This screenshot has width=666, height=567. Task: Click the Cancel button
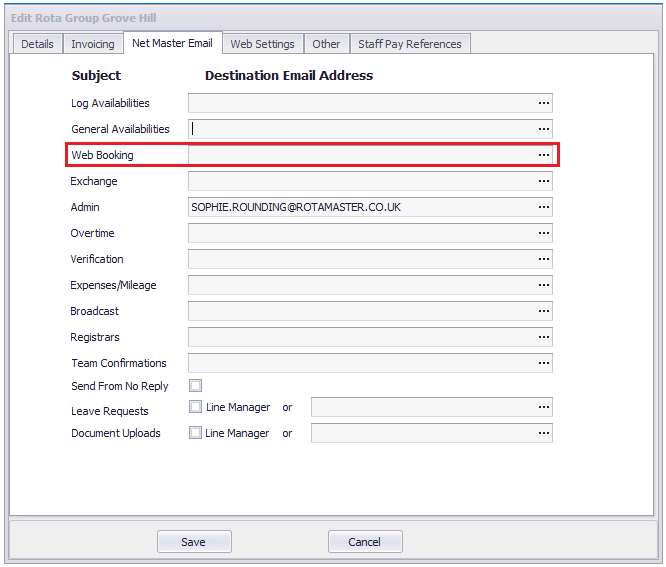tap(365, 542)
